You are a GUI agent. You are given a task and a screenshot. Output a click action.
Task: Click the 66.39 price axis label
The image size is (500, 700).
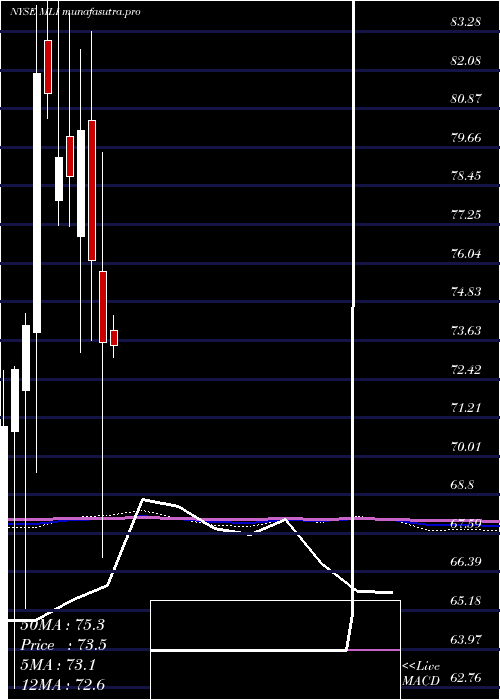pyautogui.click(x=465, y=562)
